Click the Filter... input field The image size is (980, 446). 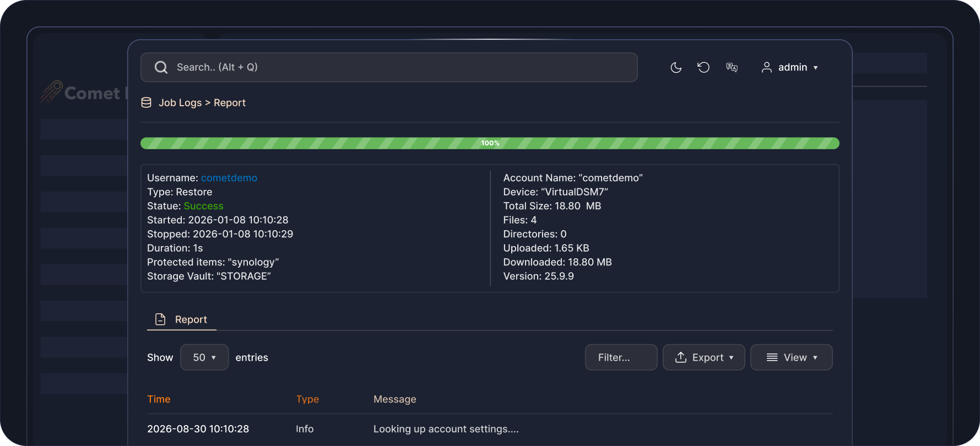click(x=621, y=357)
